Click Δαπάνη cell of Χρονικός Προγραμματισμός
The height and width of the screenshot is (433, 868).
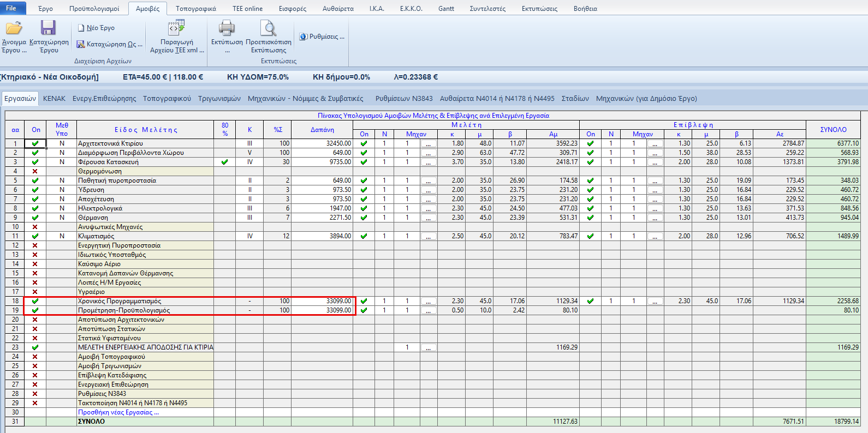(x=322, y=301)
